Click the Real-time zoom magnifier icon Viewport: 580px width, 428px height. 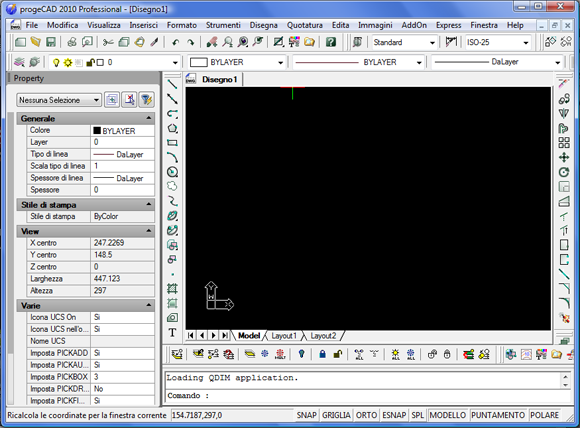(227, 42)
